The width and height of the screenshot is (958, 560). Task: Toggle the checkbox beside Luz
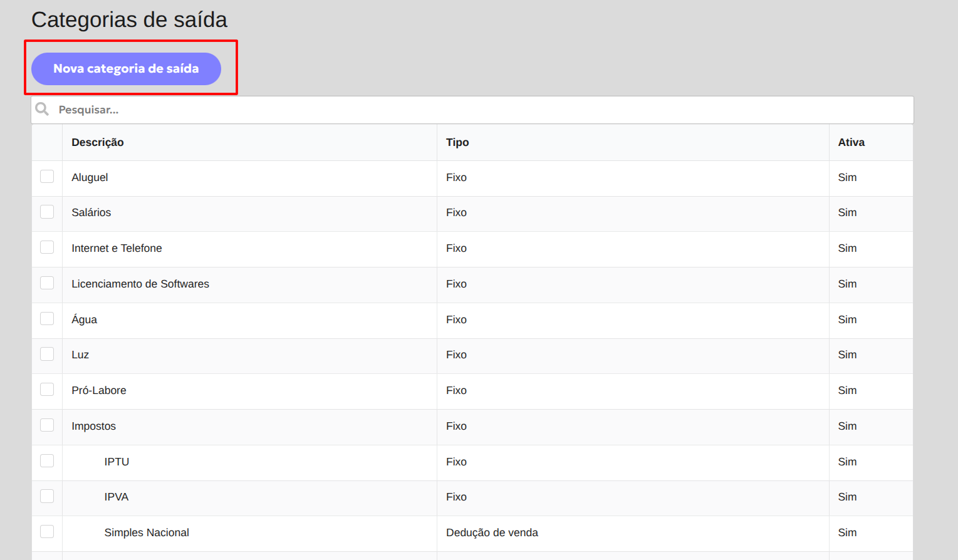tap(47, 354)
